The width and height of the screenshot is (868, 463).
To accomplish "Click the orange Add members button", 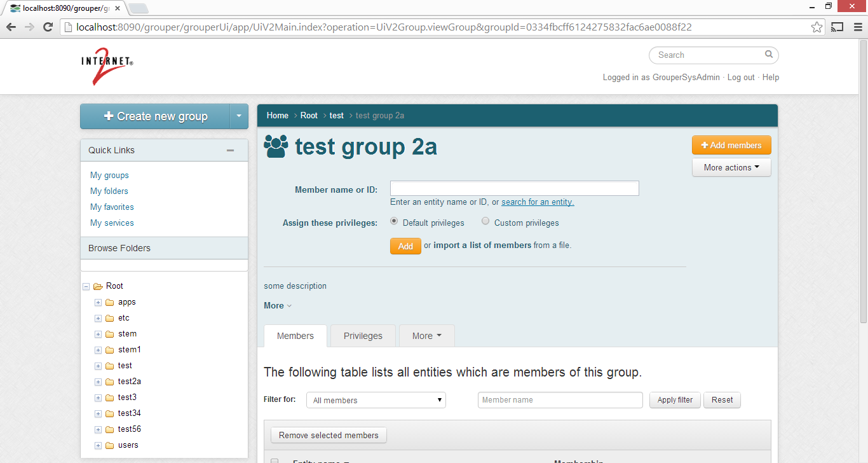I will 731,145.
